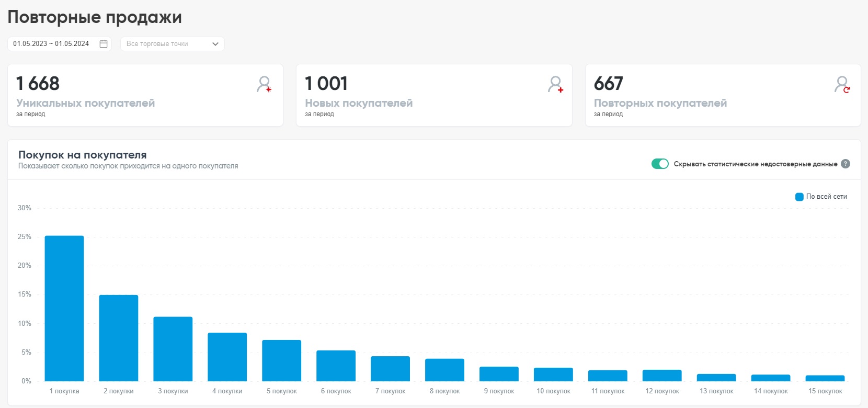
Task: Click the '1 001' new buyers value
Action: click(326, 84)
